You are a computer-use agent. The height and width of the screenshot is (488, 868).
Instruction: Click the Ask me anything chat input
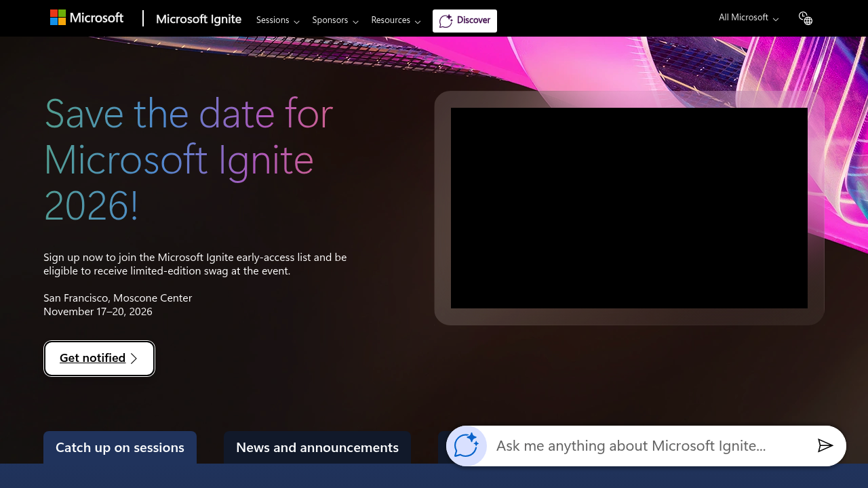pos(631,446)
